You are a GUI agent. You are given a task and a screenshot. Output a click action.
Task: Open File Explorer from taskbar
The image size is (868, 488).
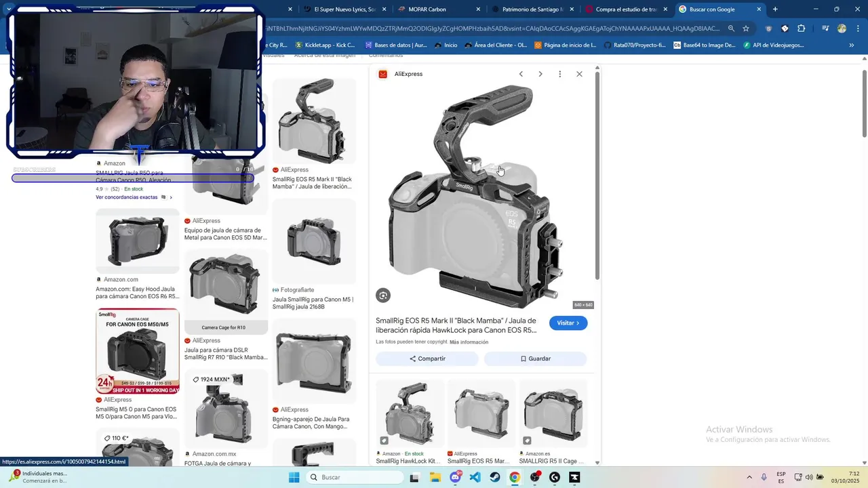(435, 477)
